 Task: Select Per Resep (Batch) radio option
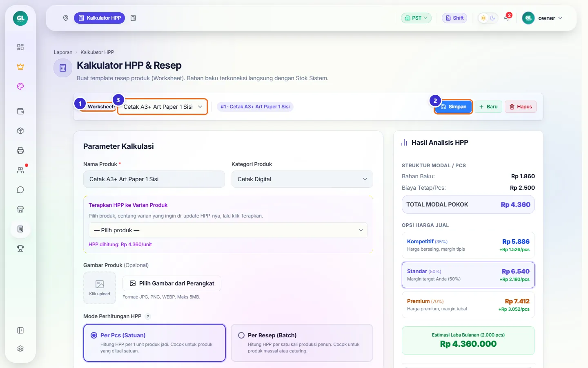302,343
